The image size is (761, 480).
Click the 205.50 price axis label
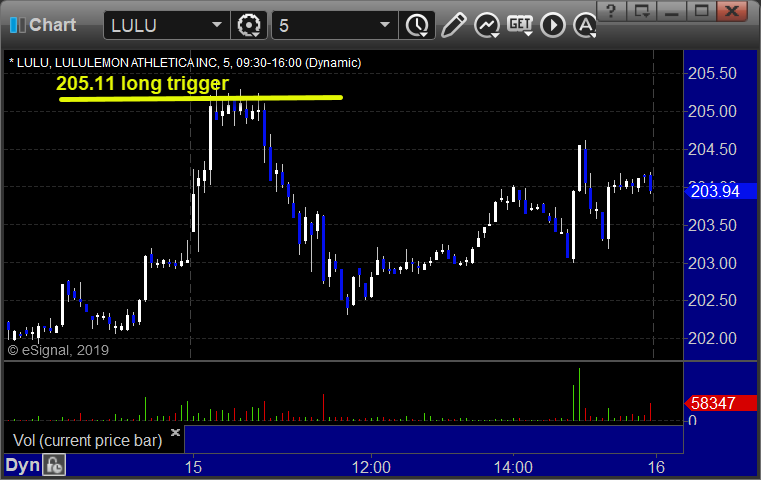712,74
